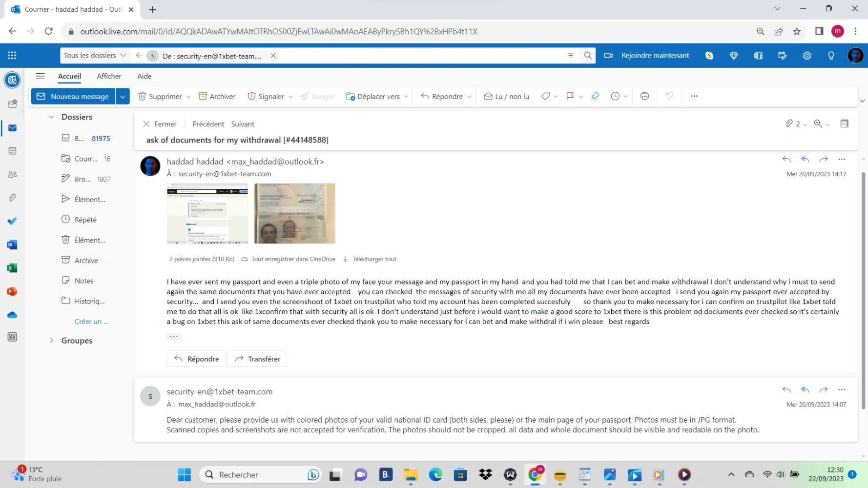Open the Aide tab

(144, 76)
